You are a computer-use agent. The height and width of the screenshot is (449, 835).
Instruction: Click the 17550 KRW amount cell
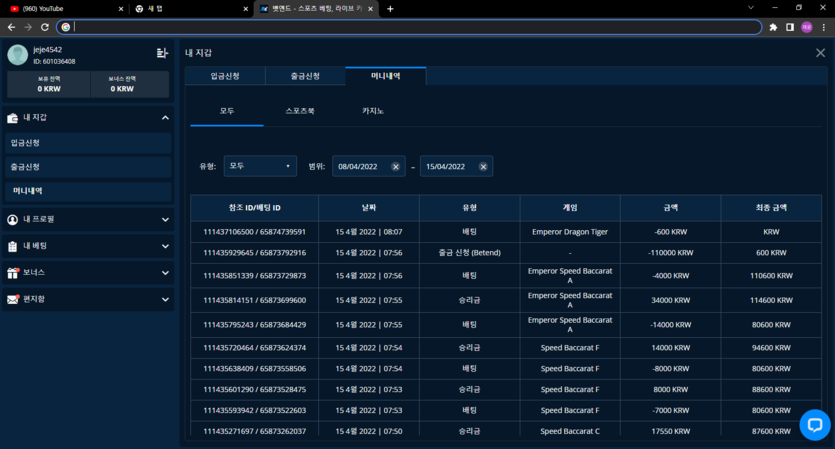670,431
